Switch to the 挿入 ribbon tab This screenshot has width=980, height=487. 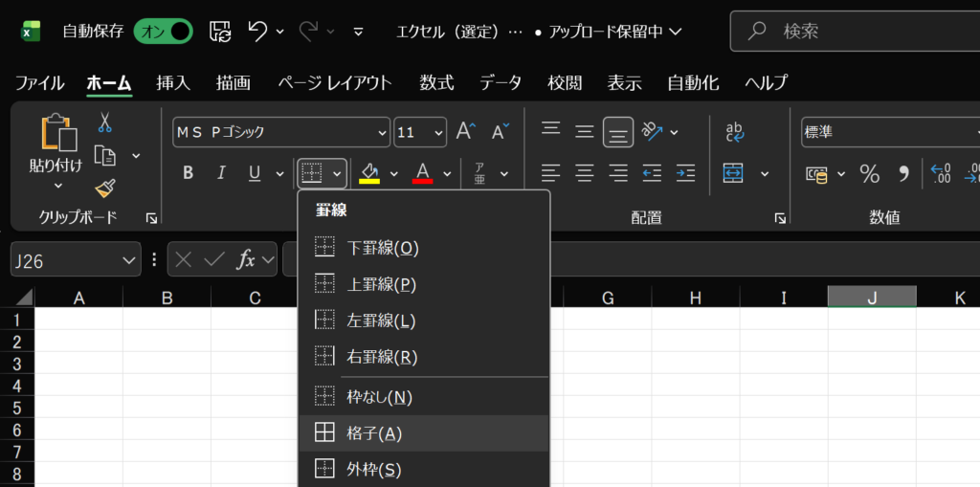click(x=173, y=82)
